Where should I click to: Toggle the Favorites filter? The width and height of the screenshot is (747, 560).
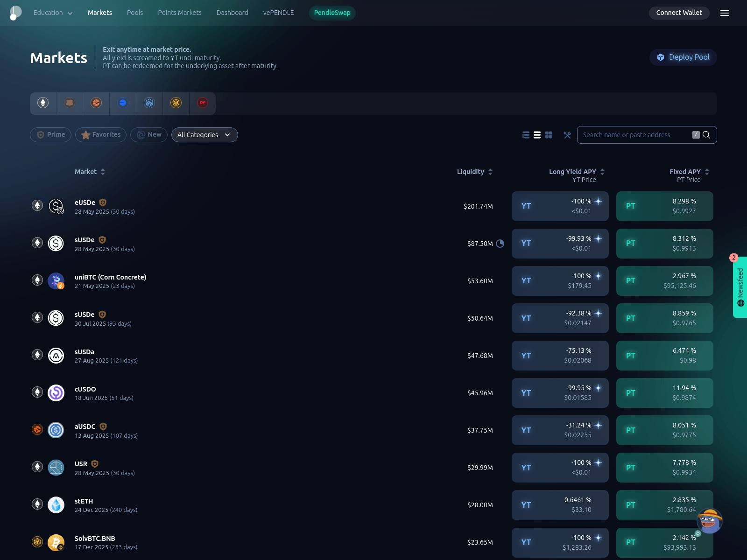[101, 134]
